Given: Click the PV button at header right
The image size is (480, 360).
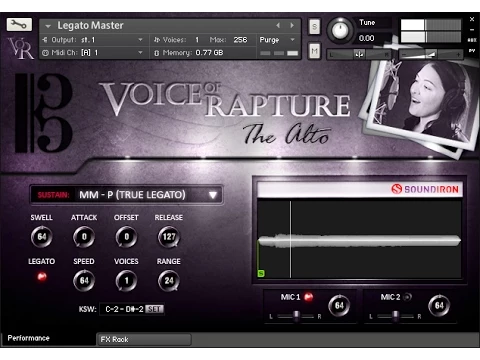Looking at the screenshot, I should (x=472, y=51).
